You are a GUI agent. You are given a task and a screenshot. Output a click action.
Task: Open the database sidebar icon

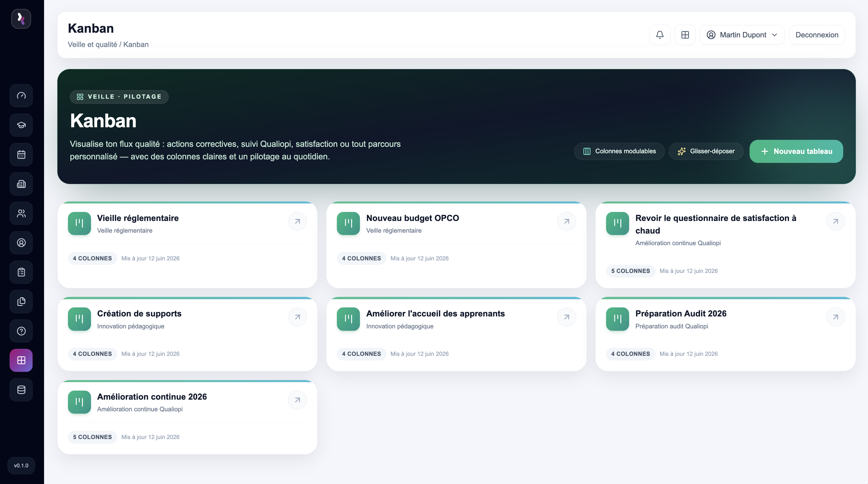21,389
